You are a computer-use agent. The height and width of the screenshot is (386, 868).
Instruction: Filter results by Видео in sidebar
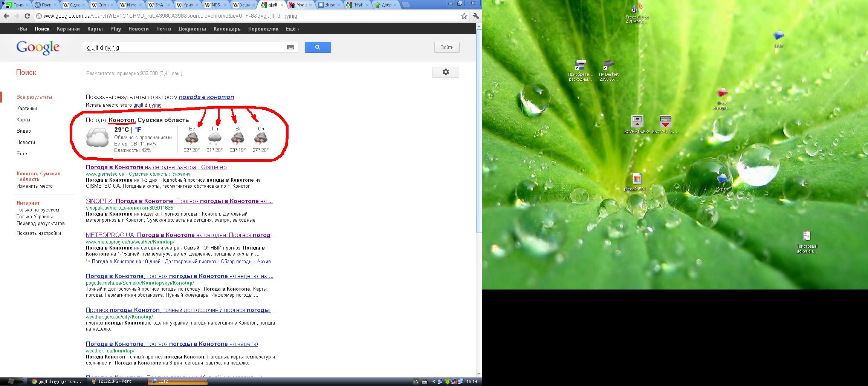pyautogui.click(x=23, y=131)
